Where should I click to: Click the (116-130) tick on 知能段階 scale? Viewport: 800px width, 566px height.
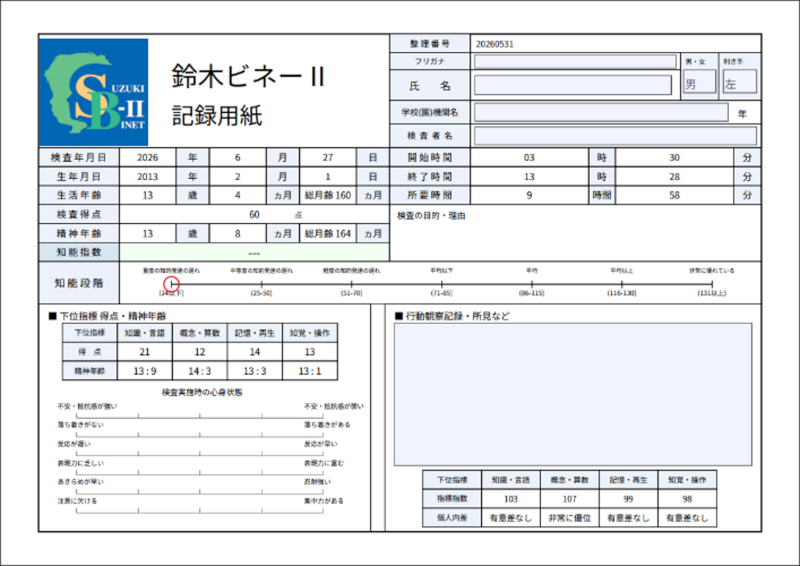point(621,284)
